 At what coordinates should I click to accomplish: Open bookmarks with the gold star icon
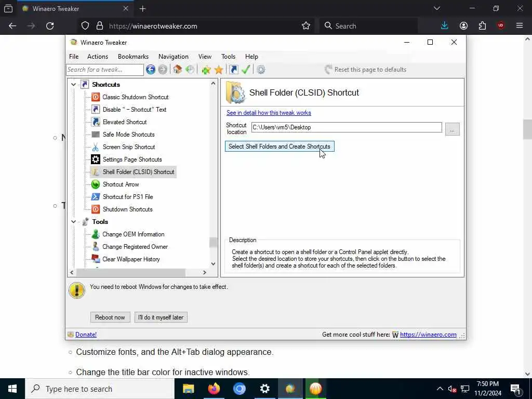[x=219, y=70]
